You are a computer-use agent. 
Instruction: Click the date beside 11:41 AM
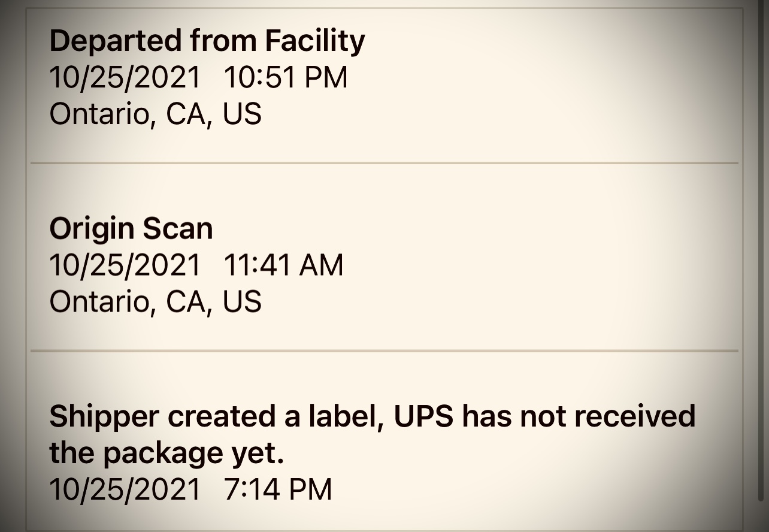click(x=125, y=265)
